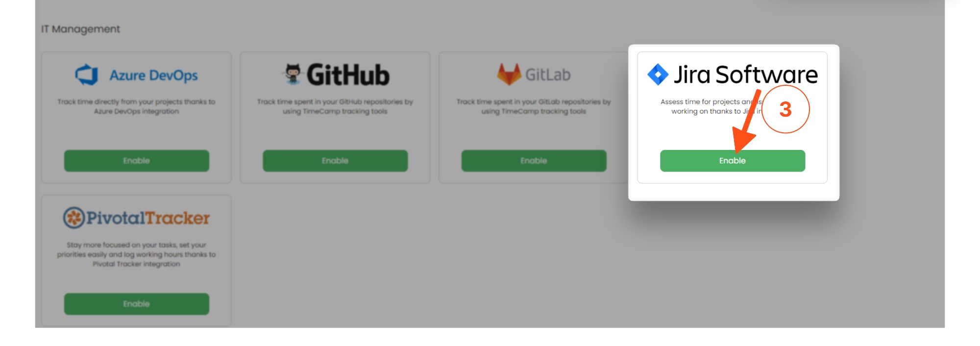The width and height of the screenshot is (980, 346).
Task: Click the GitLab fox logo icon
Action: 509,74
